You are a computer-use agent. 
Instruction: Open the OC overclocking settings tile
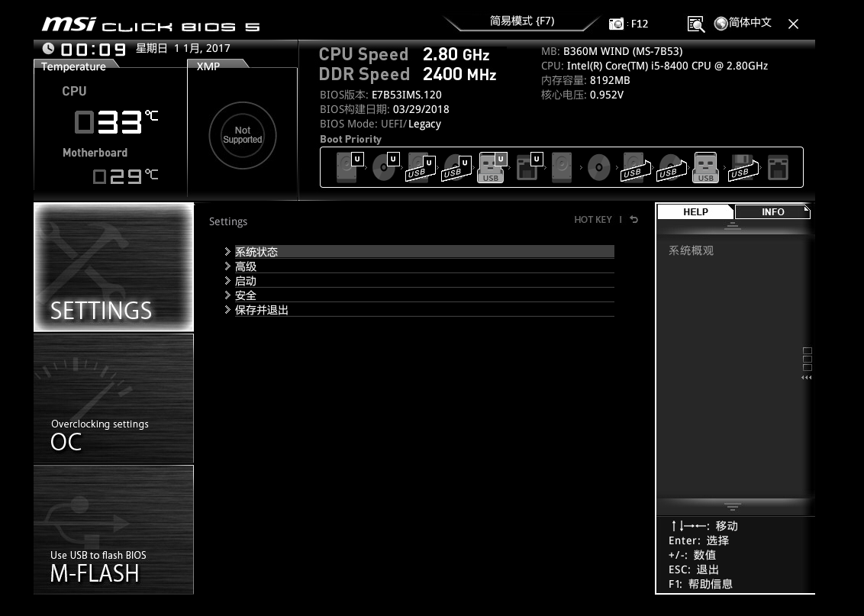(114, 398)
